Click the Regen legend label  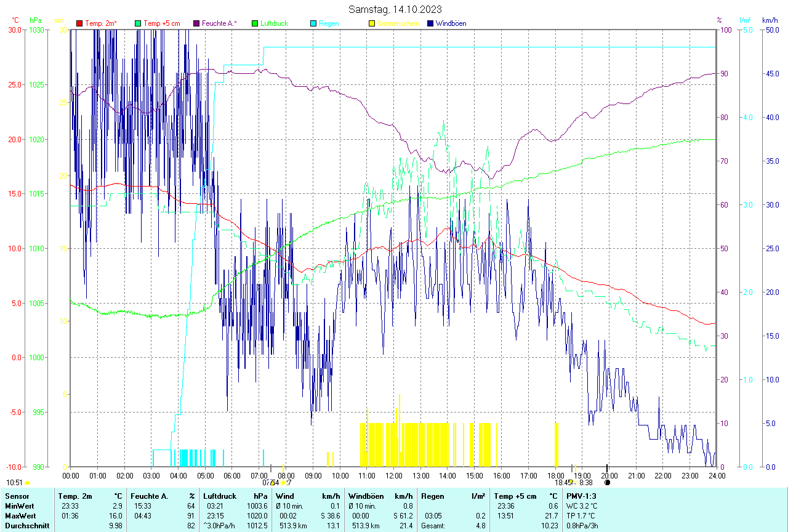point(328,23)
